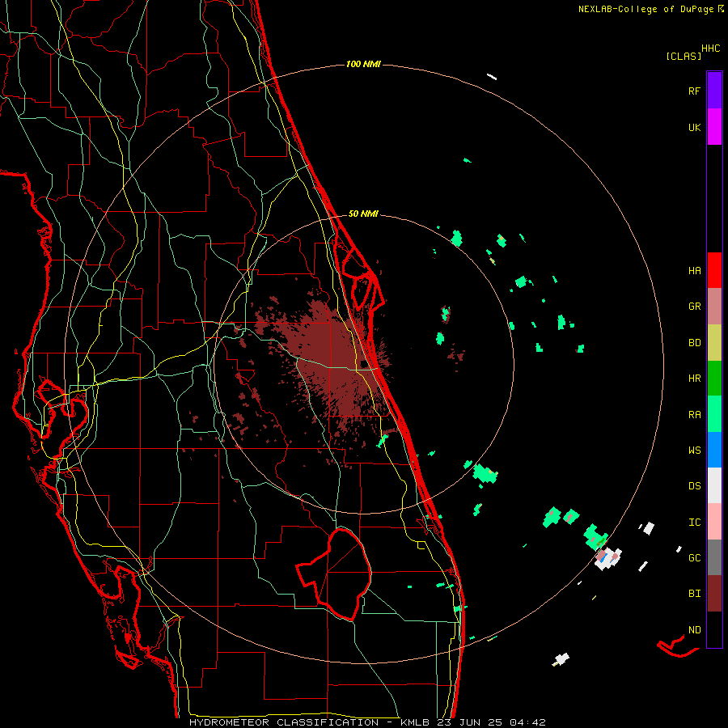Viewport: 728px width, 728px height.
Task: Click the UK legend label
Action: pos(695,128)
